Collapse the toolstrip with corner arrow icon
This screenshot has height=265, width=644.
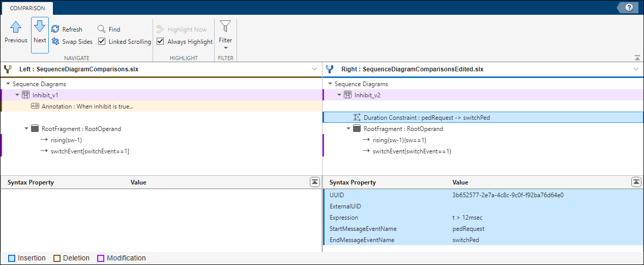tap(637, 58)
